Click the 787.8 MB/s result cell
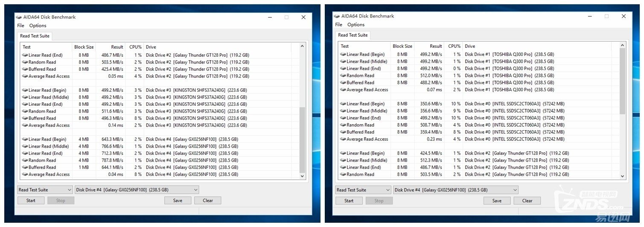 click(112, 160)
